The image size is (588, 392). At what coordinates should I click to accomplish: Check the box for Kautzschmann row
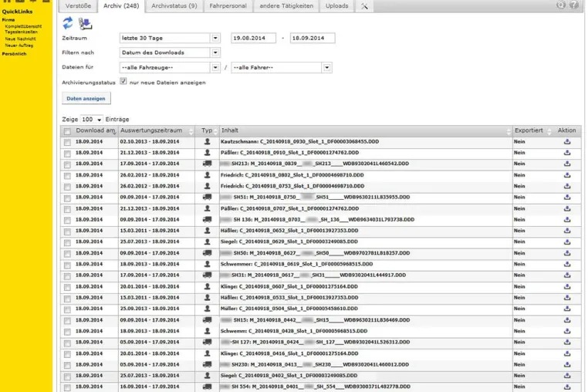pos(67,143)
